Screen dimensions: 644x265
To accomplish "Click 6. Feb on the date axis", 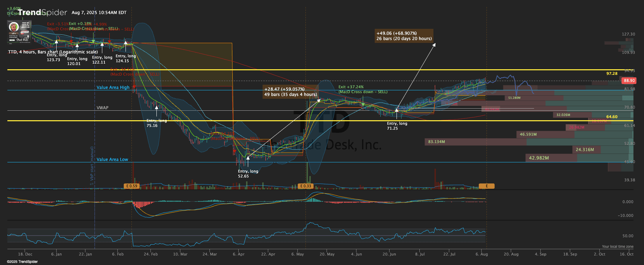I will (118, 254).
